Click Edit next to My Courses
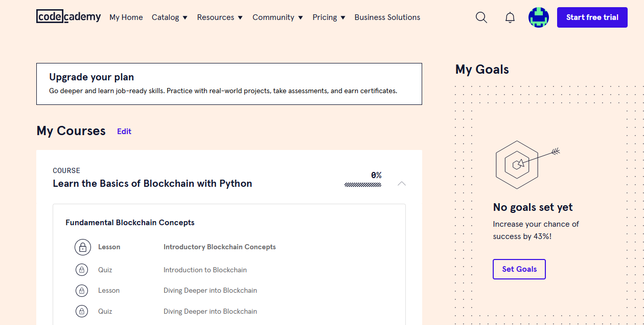Viewport: 644px width, 325px height. point(124,132)
